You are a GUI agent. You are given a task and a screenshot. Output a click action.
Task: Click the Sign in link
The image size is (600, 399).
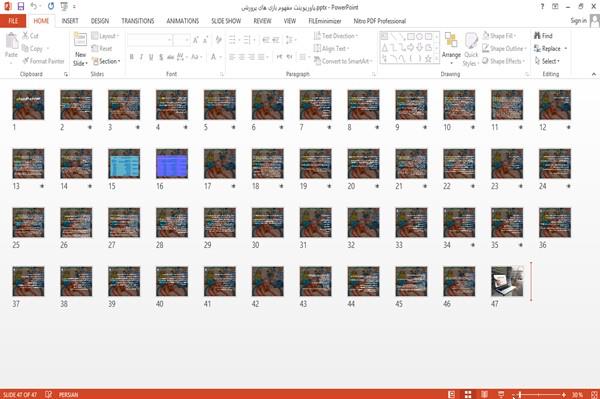[x=578, y=21]
